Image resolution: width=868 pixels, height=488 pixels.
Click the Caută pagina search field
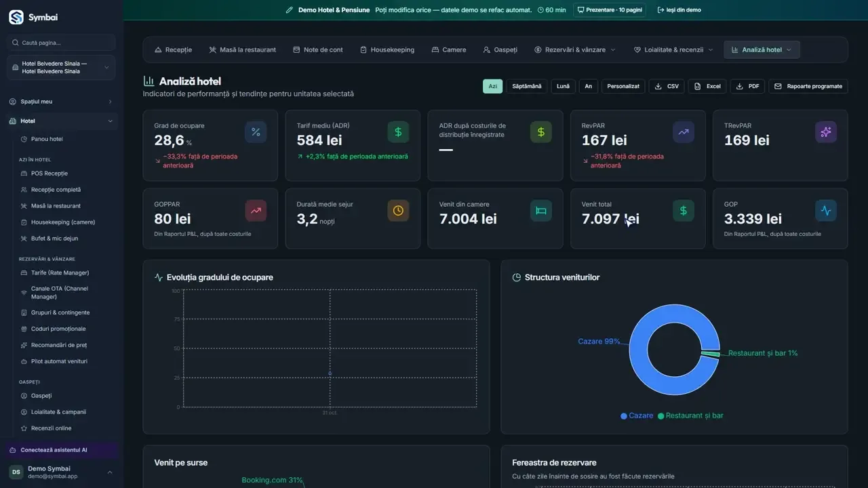tap(61, 43)
